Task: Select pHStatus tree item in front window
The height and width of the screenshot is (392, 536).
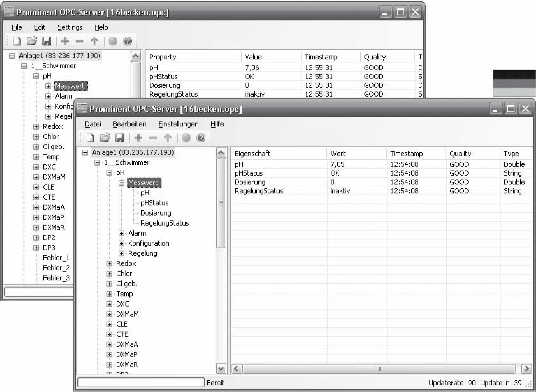Action: click(154, 203)
